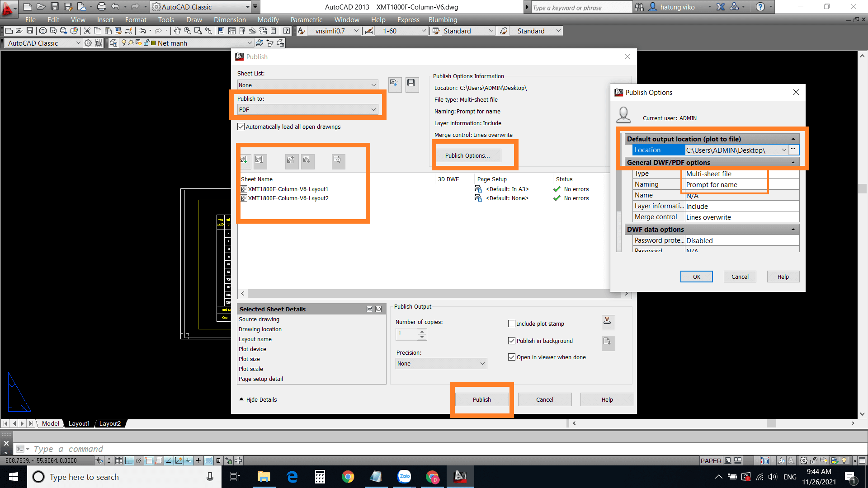Click the Move Sheet Up icon
The image size is (868, 488).
tap(290, 159)
